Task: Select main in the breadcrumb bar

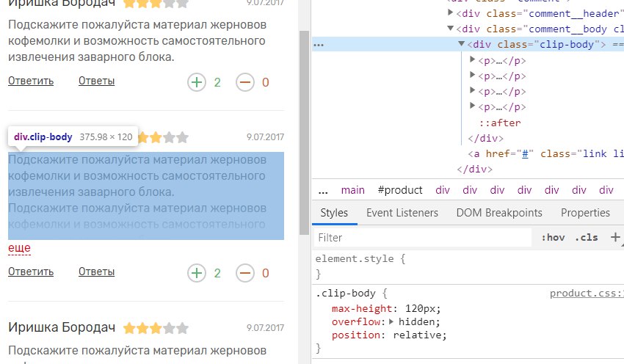Action: coord(352,190)
